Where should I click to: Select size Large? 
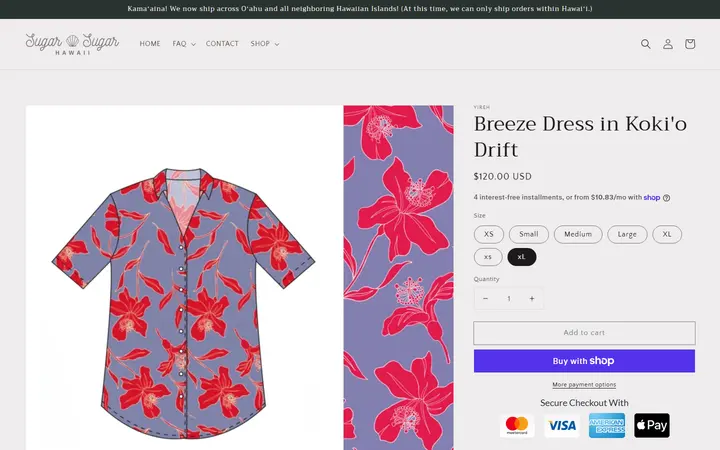[x=627, y=234]
